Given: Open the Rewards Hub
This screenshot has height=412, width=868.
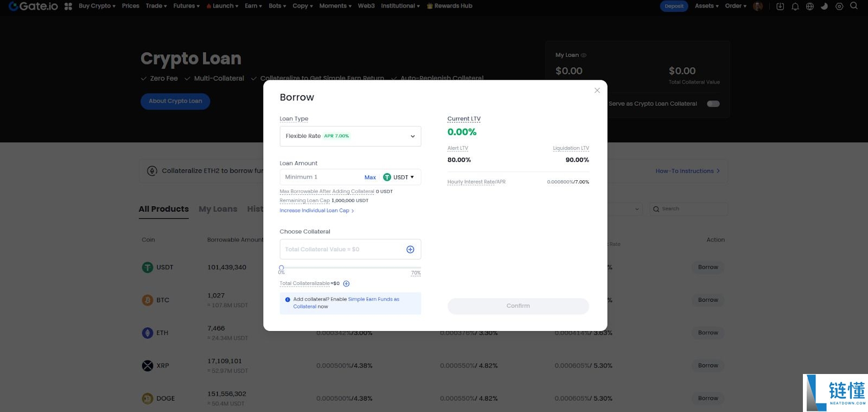Looking at the screenshot, I should (450, 6).
